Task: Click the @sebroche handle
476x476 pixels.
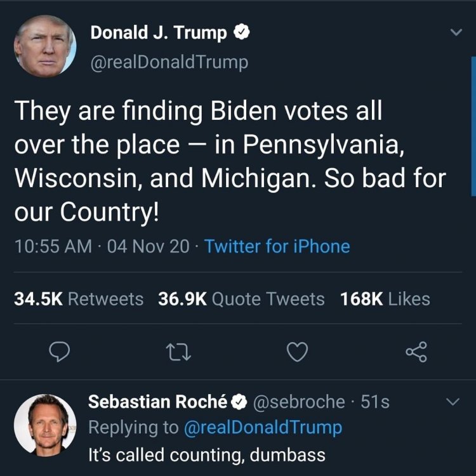Action: click(300, 402)
